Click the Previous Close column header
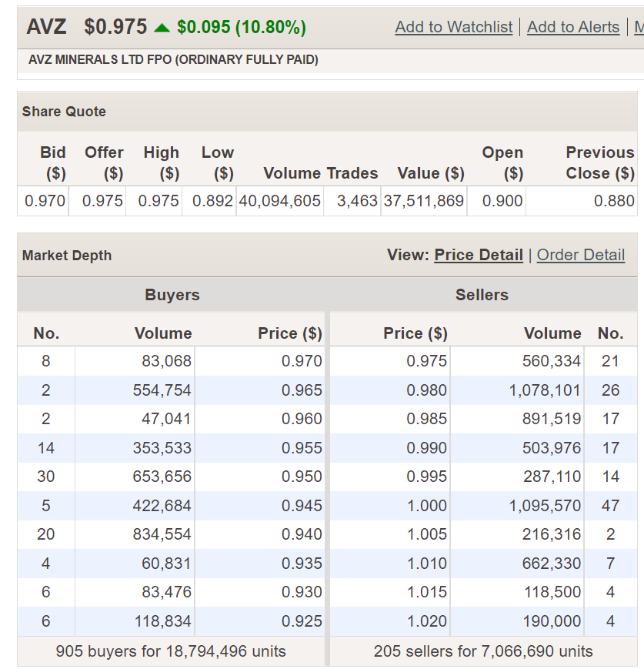 (x=600, y=163)
